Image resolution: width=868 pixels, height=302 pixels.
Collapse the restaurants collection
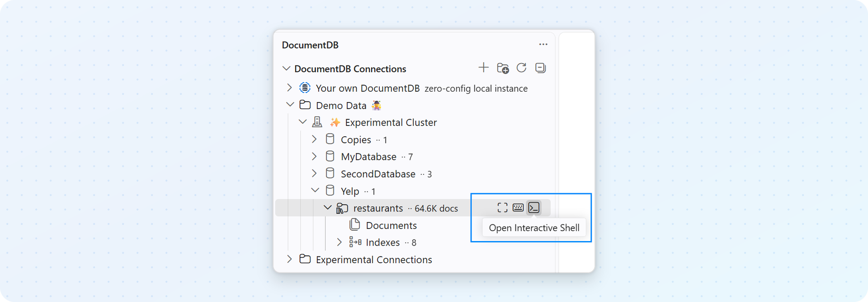pyautogui.click(x=327, y=208)
